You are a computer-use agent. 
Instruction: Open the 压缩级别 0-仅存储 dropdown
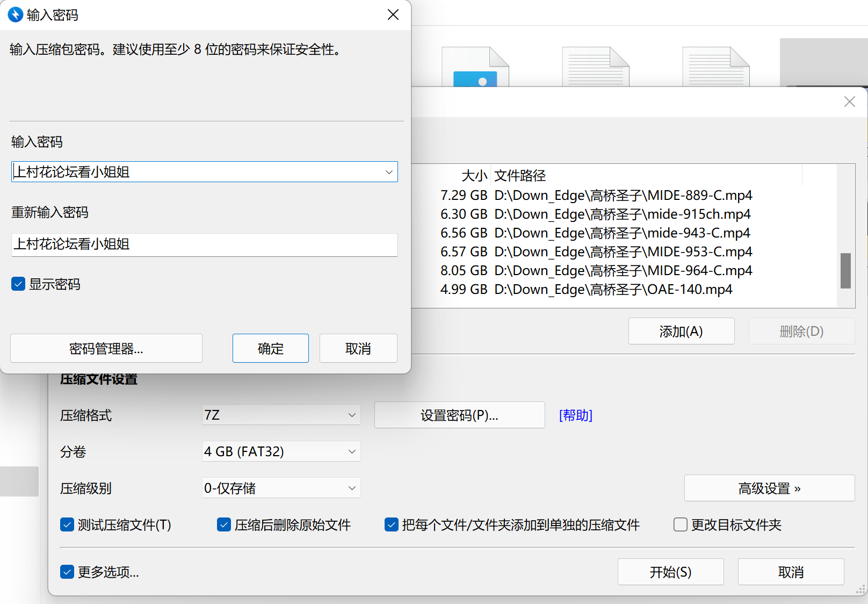point(281,488)
